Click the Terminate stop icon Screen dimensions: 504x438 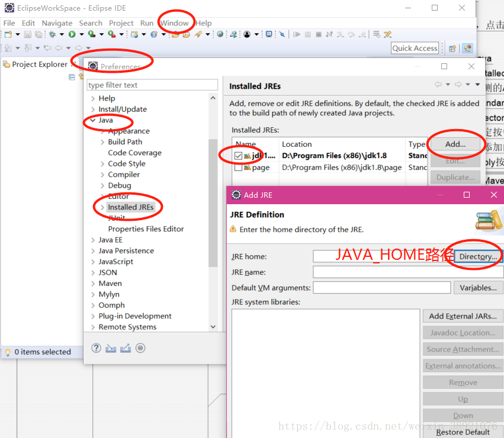319,34
